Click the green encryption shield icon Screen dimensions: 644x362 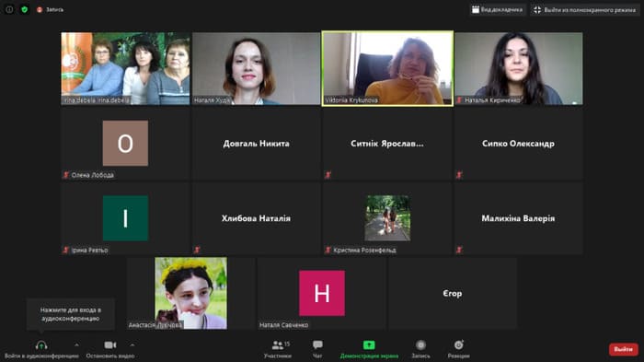tap(24, 9)
